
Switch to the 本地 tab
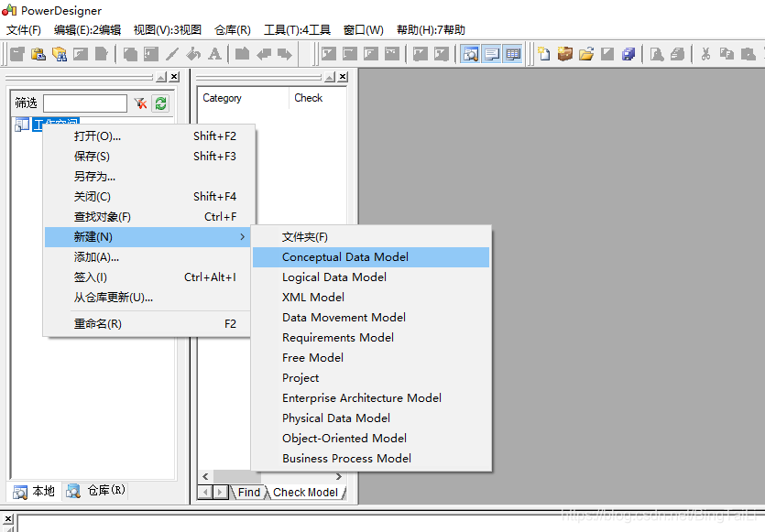[34, 492]
